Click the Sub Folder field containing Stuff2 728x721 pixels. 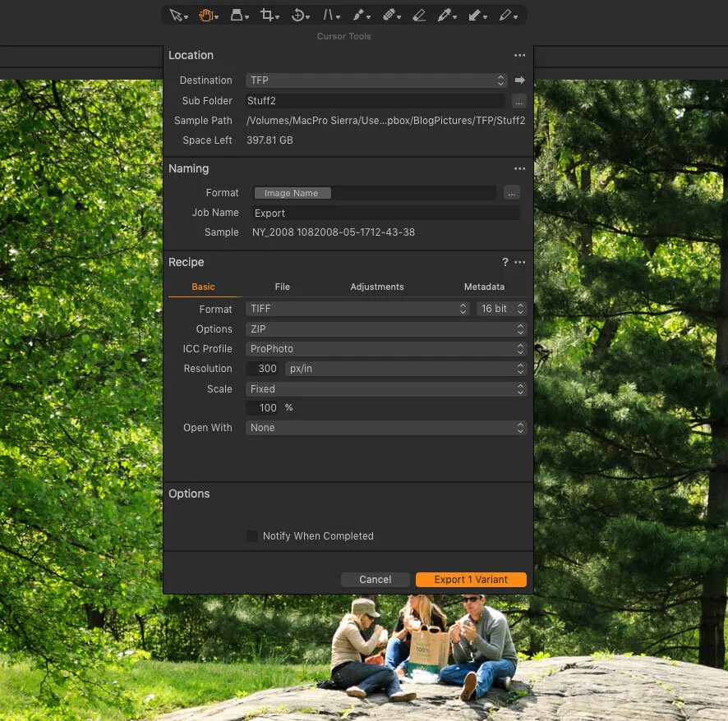376,101
